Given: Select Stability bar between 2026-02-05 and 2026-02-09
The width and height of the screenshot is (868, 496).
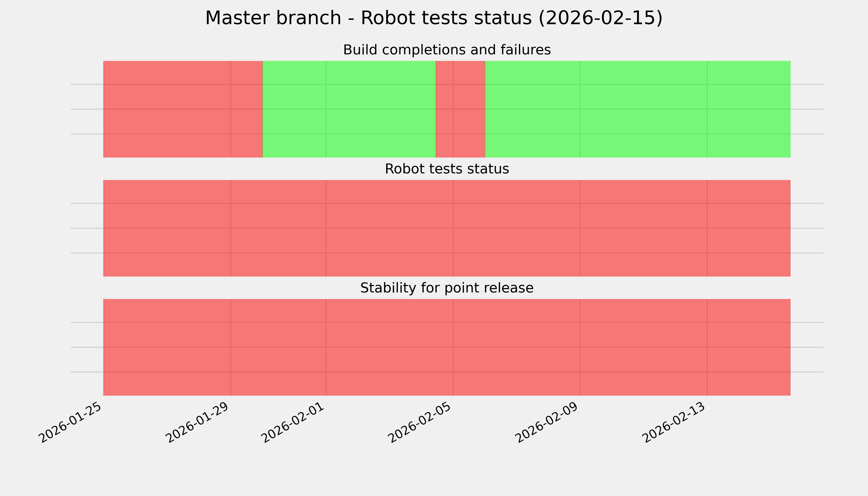Looking at the screenshot, I should [x=516, y=347].
